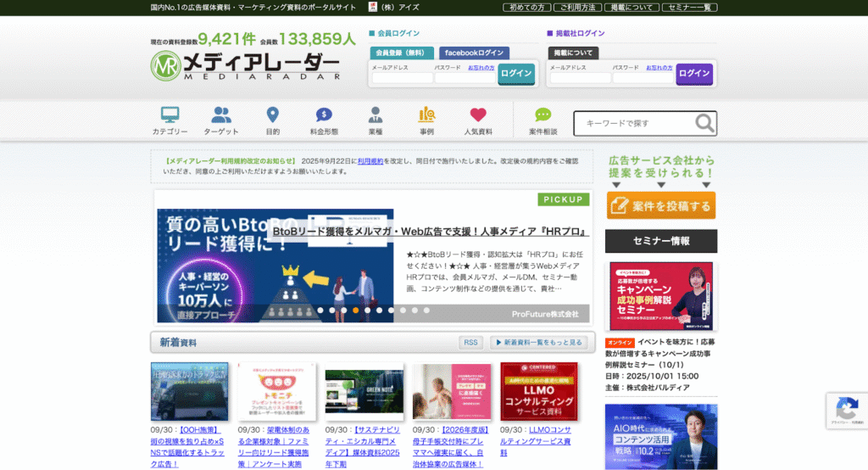Click the 案件相談 chat bubble icon
The image size is (868, 470).
tap(543, 115)
